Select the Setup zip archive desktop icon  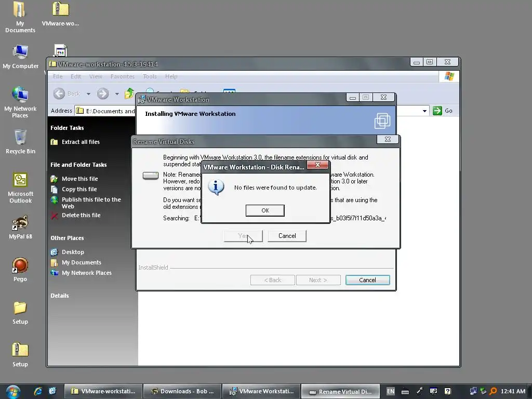[x=20, y=355]
